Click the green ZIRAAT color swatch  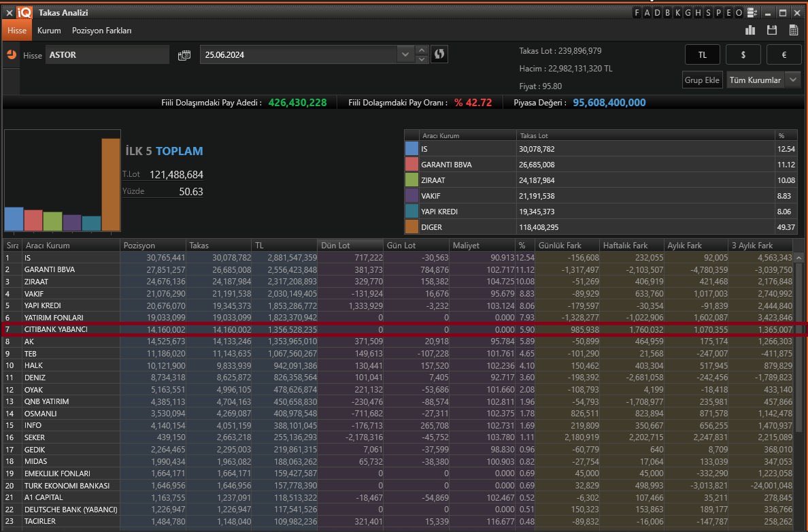pyautogui.click(x=411, y=180)
